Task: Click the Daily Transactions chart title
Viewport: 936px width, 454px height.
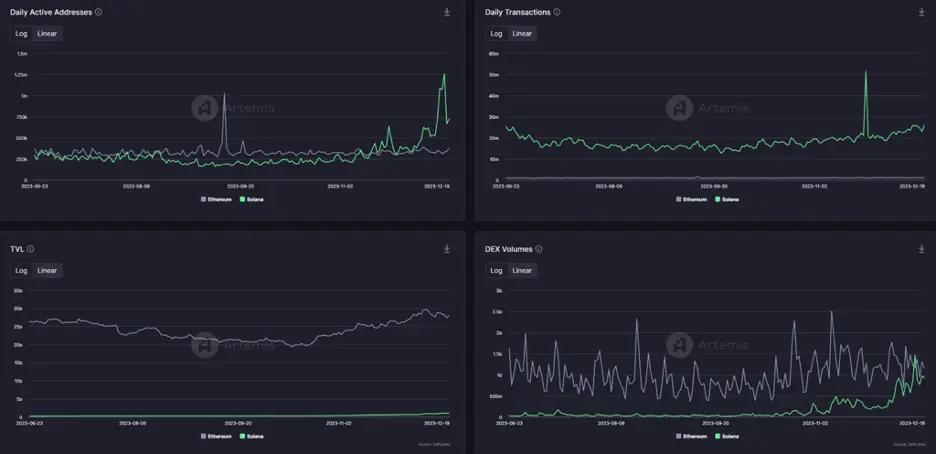Action: point(518,12)
